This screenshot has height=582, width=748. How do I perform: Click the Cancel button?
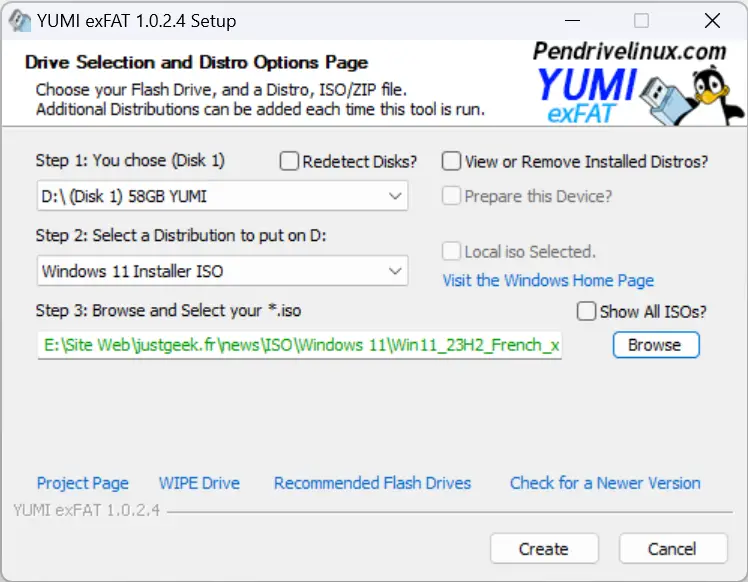673,549
